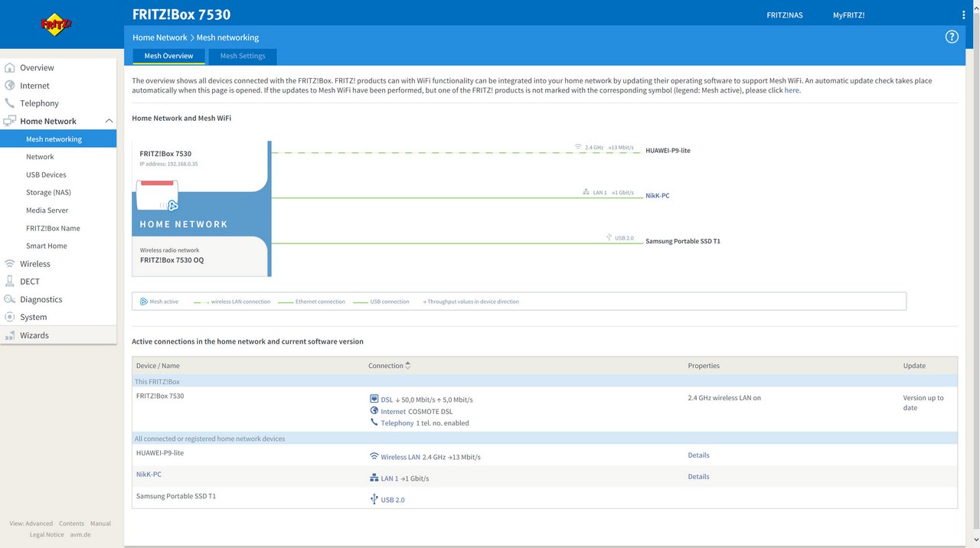
Task: Click the mesh icon on FRITZ!Box graphic
Action: 172,205
